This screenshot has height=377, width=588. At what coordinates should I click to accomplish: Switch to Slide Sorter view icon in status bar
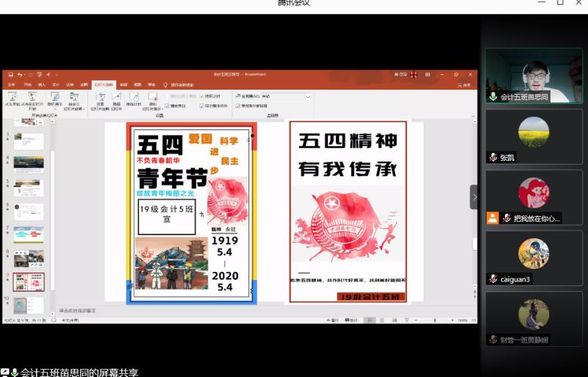382,320
